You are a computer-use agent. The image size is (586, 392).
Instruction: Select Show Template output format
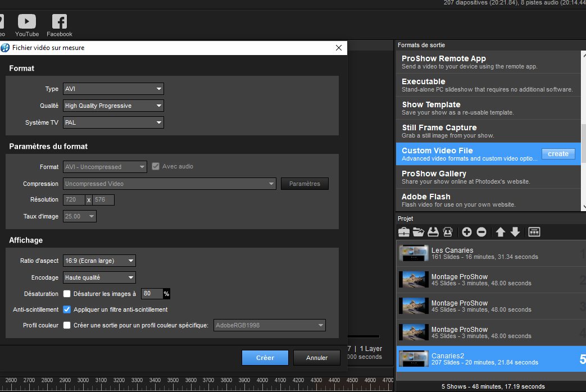tap(488, 108)
